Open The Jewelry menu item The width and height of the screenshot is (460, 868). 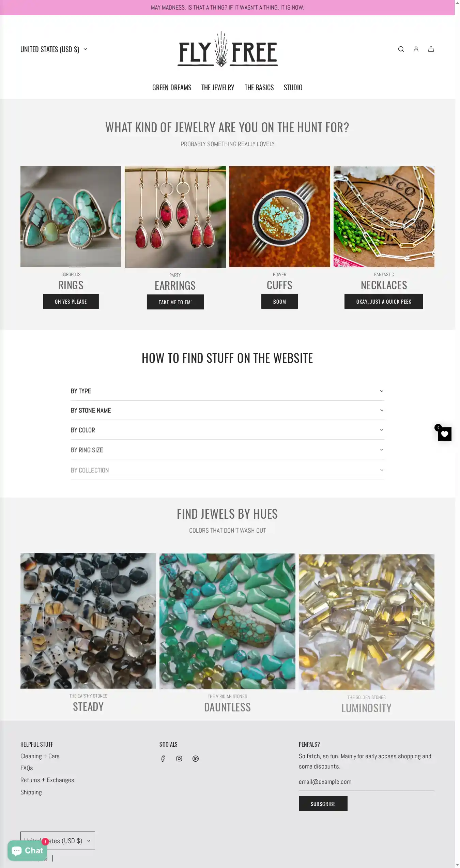pyautogui.click(x=218, y=88)
